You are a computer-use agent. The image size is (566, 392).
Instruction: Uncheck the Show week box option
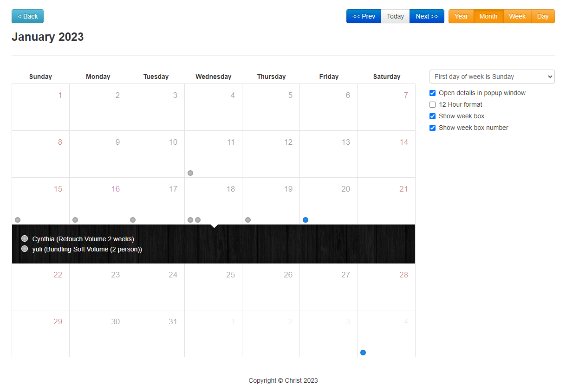(x=433, y=116)
